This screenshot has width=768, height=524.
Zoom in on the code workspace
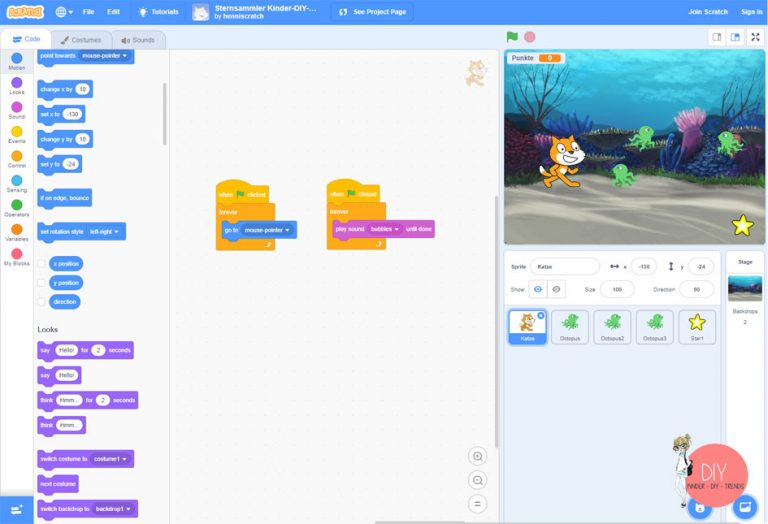click(x=478, y=456)
